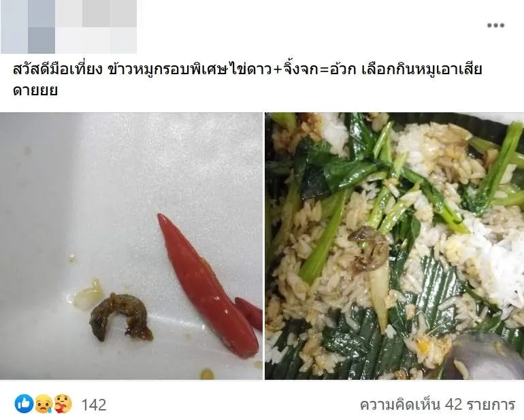
Task: Open the three-dot post options menu
Action: tap(495, 25)
